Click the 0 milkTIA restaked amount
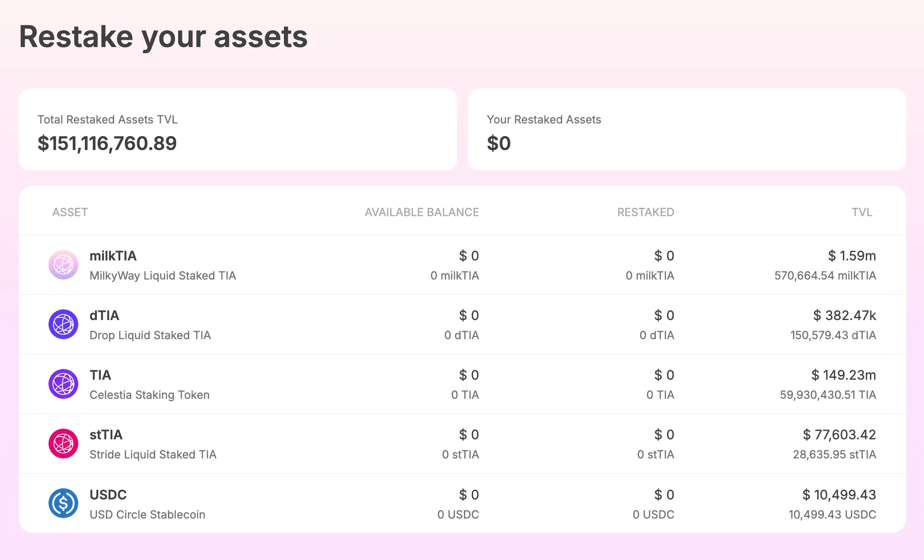The height and width of the screenshot is (560, 924). point(650,275)
